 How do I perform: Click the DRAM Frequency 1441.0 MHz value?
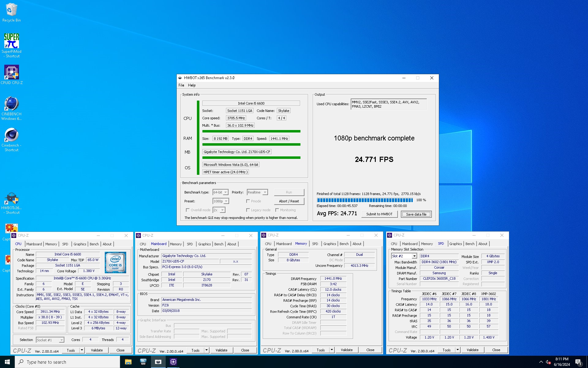tap(333, 278)
